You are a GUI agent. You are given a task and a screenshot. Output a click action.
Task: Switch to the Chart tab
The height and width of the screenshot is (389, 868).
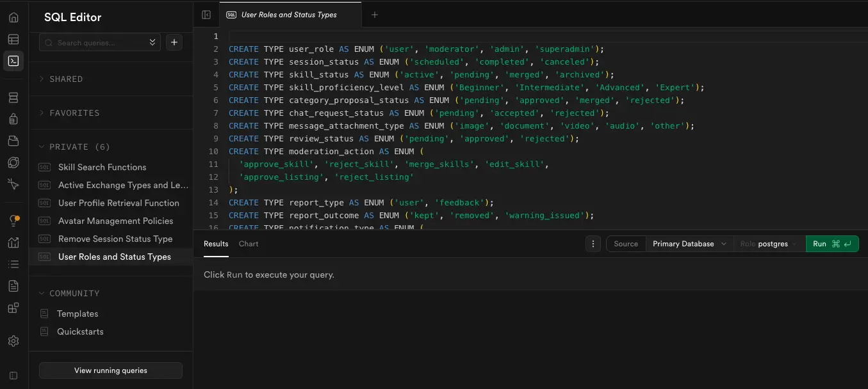point(249,244)
